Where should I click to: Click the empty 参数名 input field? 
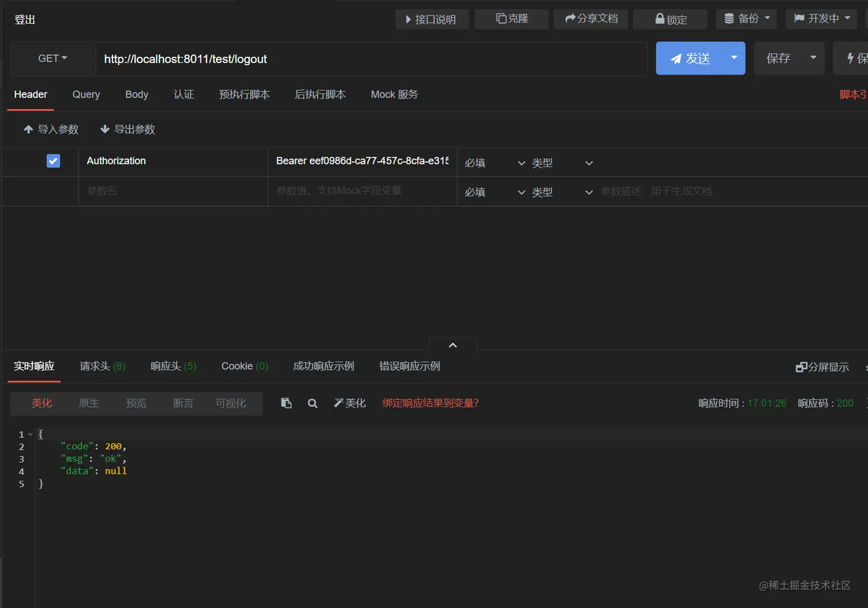(x=173, y=191)
